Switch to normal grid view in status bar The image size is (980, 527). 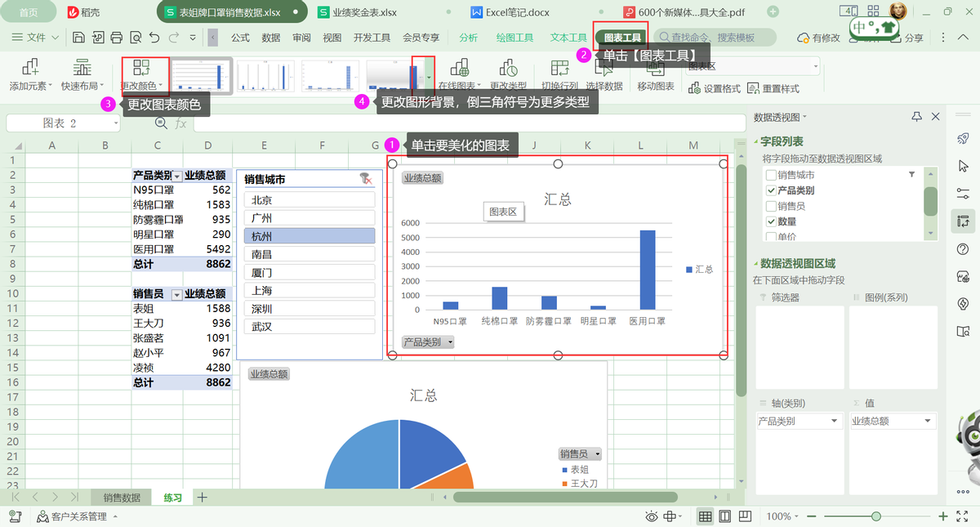pyautogui.click(x=705, y=516)
